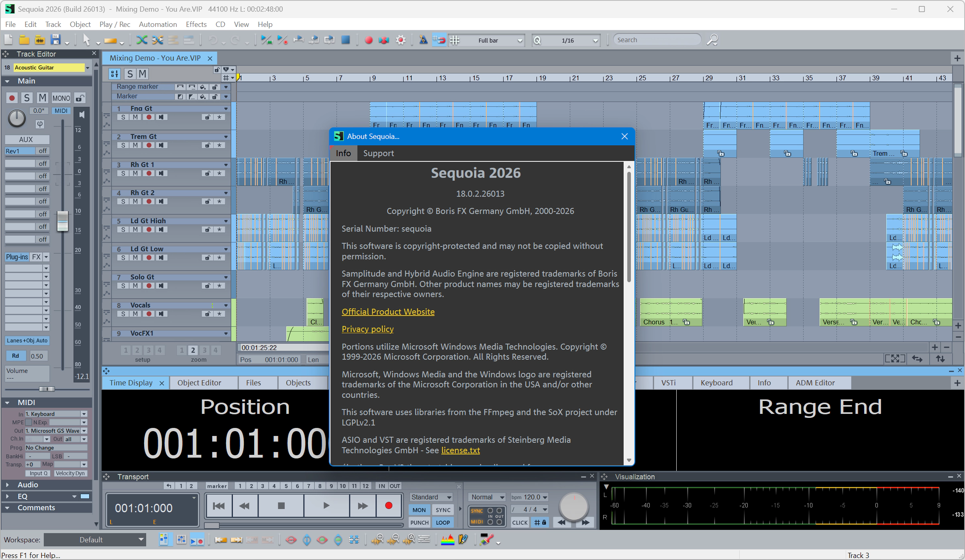Click the blue square stop icon in top toolbar

coord(345,40)
